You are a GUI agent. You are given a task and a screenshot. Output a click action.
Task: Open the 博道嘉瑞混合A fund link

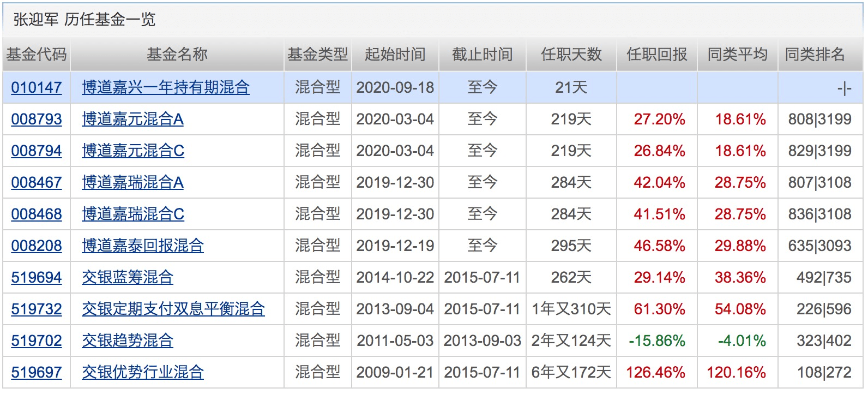pyautogui.click(x=132, y=182)
